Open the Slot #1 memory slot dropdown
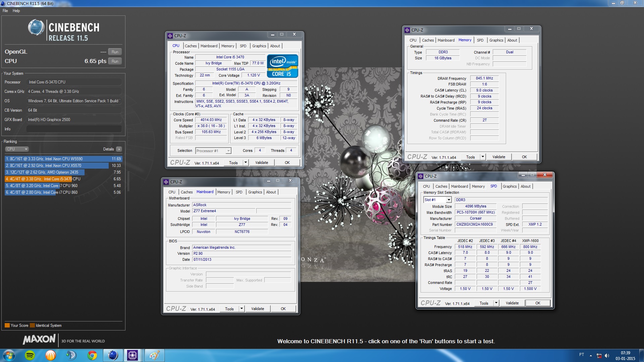The width and height of the screenshot is (644, 362). (437, 200)
